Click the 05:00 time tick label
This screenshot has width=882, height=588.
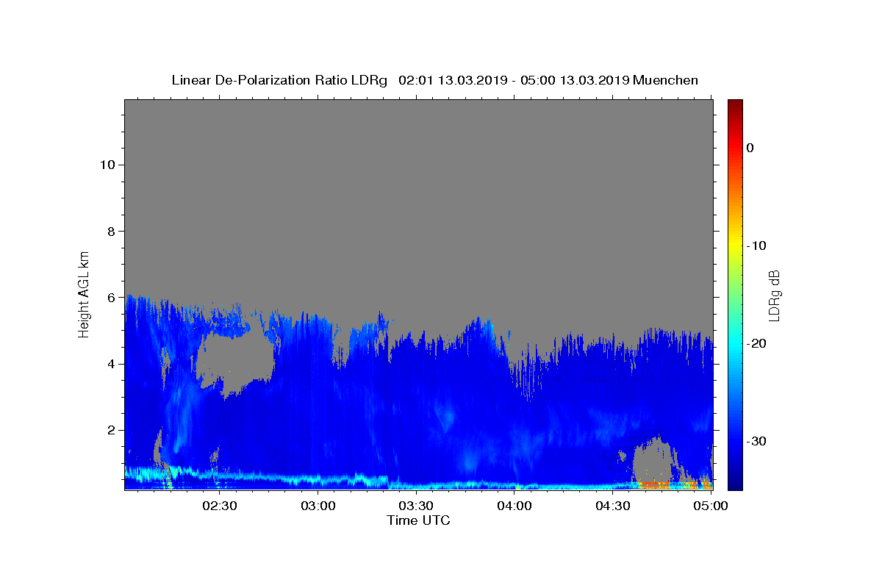click(x=711, y=506)
